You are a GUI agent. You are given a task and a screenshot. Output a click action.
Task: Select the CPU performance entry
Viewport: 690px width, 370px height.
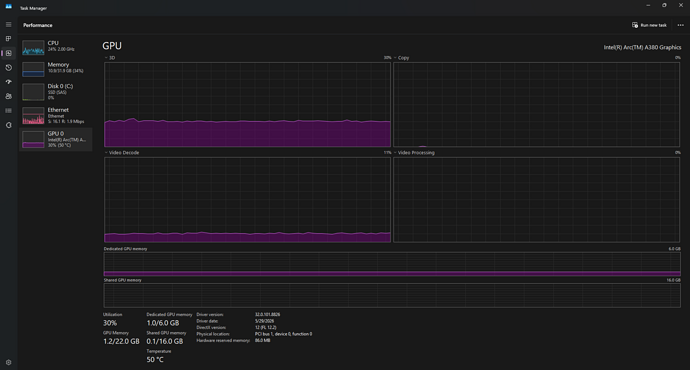[x=55, y=47]
